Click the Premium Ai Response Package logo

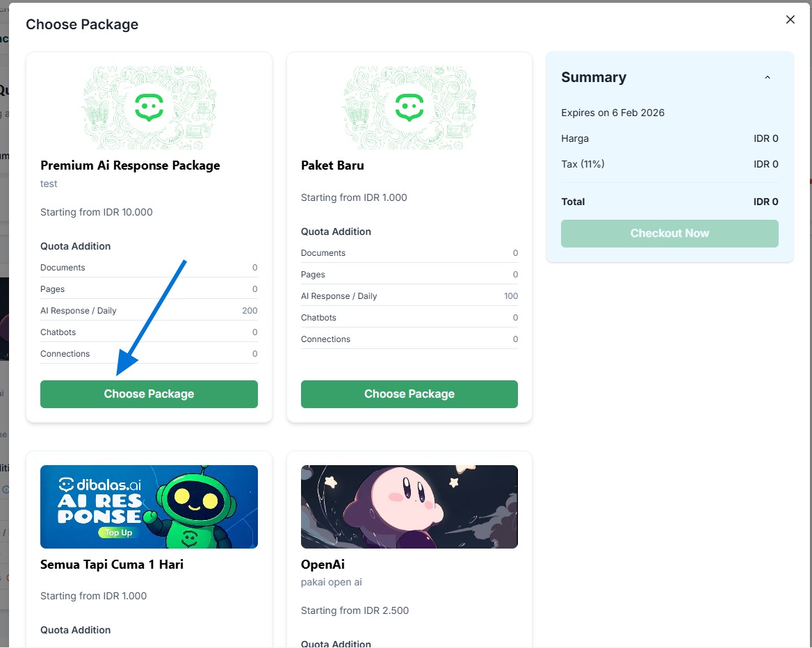click(x=149, y=108)
